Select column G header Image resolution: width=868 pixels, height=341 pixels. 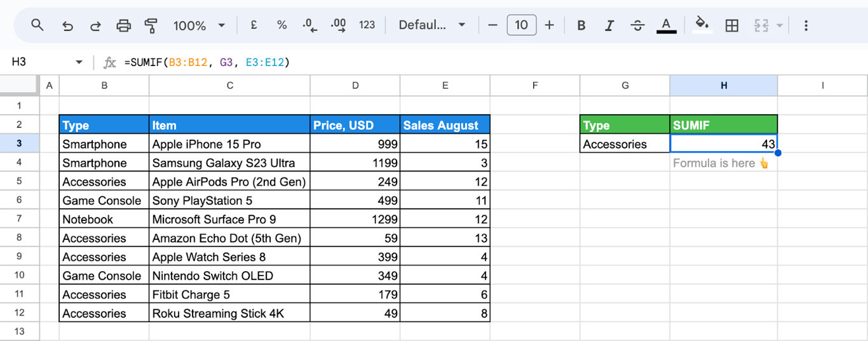pos(625,85)
